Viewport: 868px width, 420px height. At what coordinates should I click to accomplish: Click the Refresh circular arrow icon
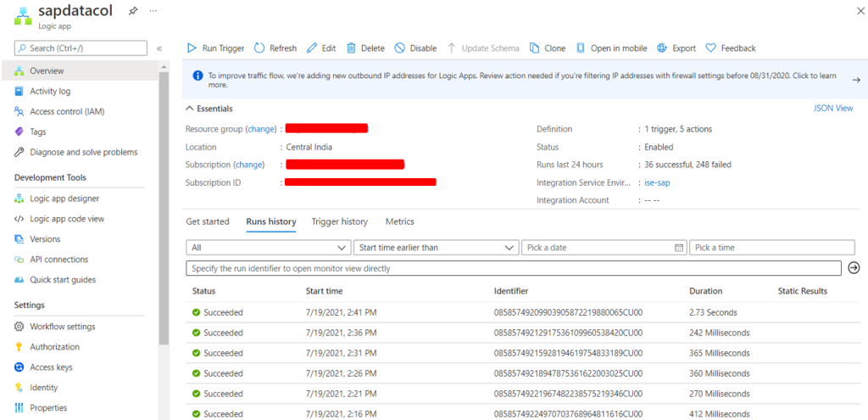coord(259,48)
